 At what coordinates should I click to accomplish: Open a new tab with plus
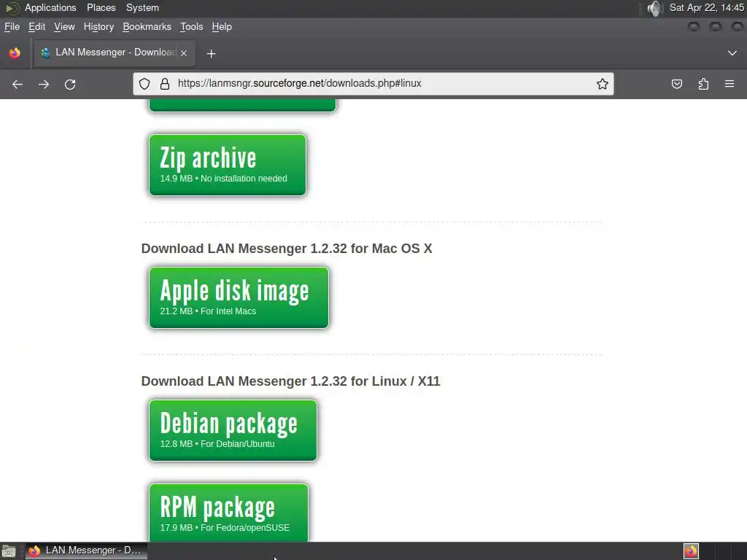tap(212, 54)
